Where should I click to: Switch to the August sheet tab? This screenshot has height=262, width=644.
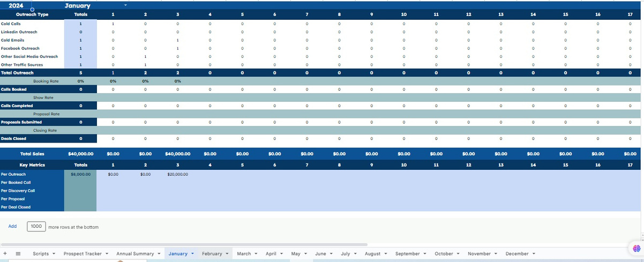(372, 253)
